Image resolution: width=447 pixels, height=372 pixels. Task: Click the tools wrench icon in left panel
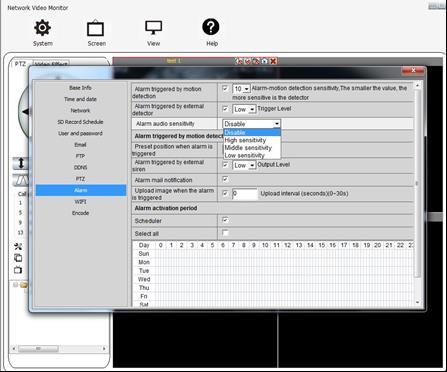click(18, 246)
